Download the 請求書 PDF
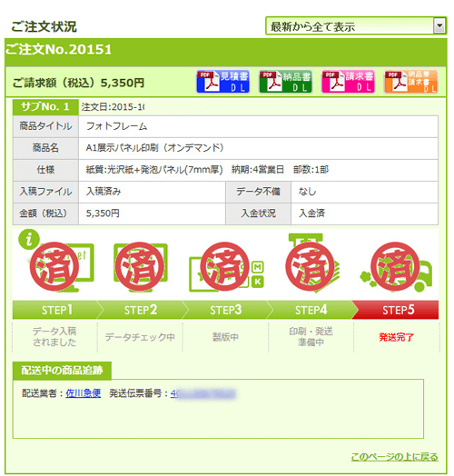Viewport: 454px width, 476px height. (x=348, y=82)
